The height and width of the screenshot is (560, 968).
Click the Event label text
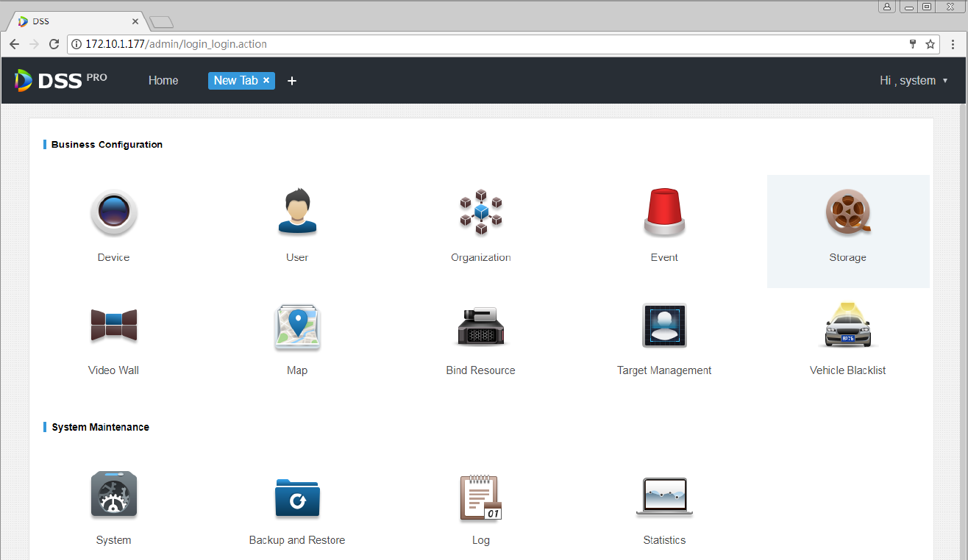[664, 257]
